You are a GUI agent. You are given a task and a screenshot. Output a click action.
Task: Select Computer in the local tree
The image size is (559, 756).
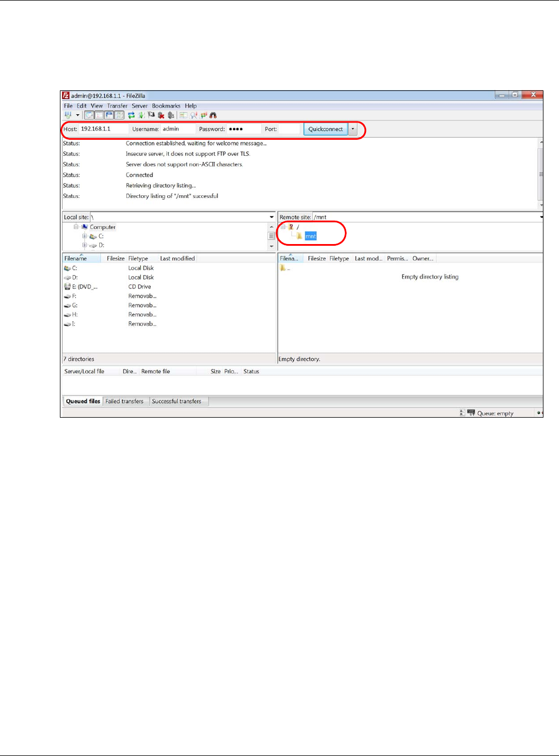click(103, 227)
